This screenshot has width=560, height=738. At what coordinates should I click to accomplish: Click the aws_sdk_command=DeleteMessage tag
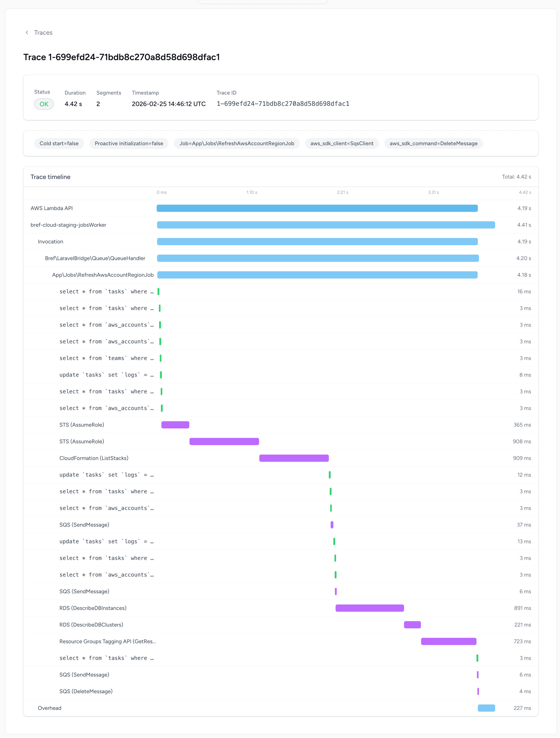434,143
